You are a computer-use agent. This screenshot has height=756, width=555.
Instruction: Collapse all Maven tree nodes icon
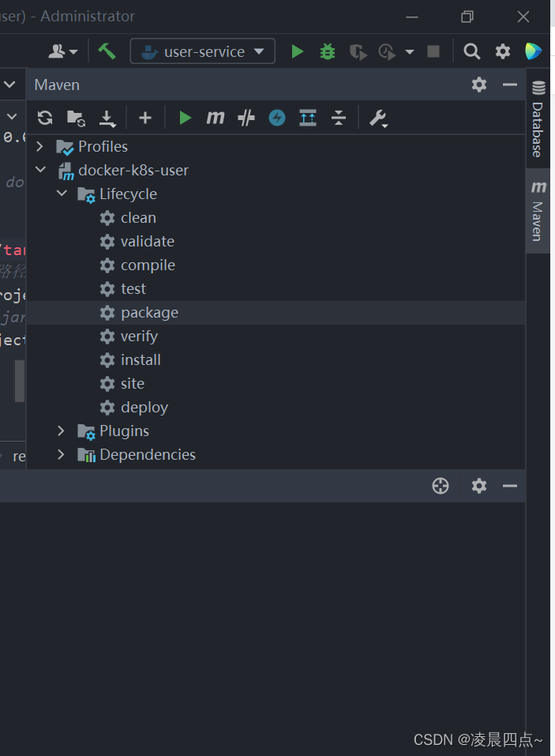point(339,118)
